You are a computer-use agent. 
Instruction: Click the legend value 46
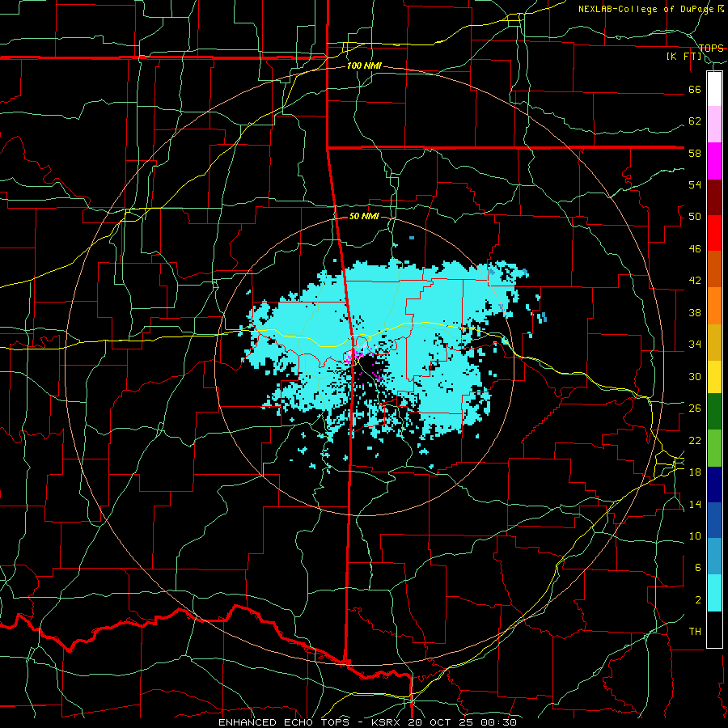point(695,248)
